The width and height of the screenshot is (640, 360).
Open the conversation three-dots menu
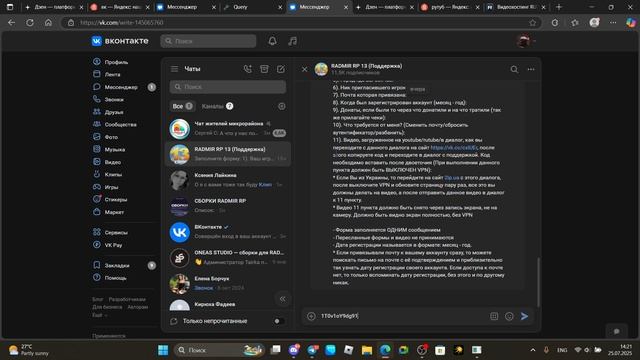click(x=531, y=69)
